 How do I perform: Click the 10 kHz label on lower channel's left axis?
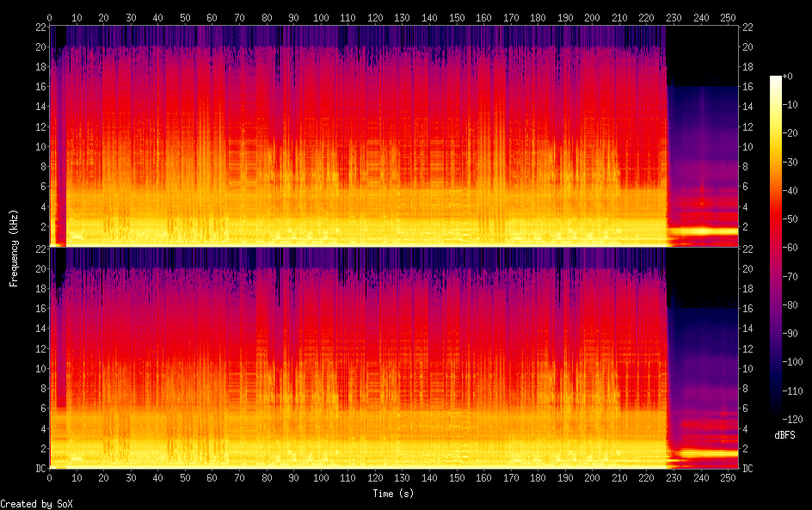40,368
